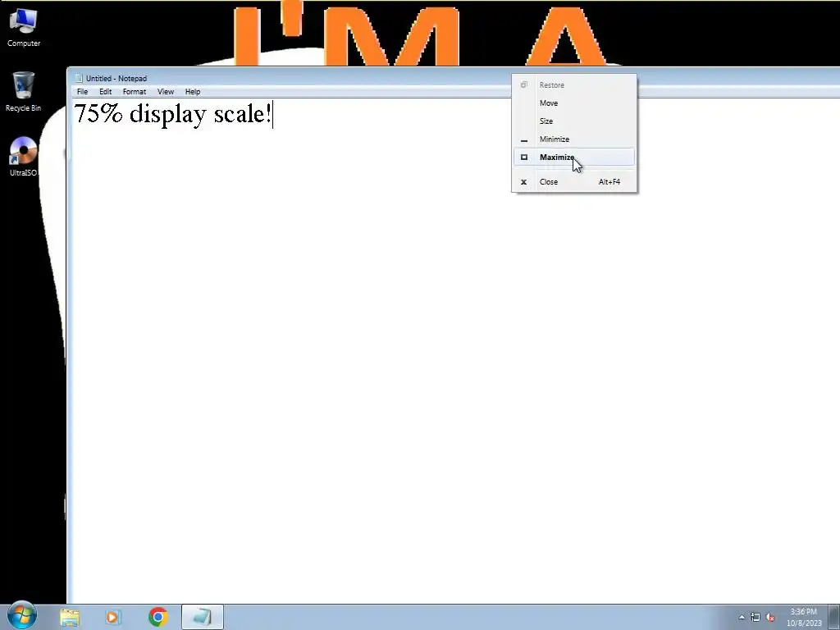Open the clock showing 3:36 PM

(804, 617)
